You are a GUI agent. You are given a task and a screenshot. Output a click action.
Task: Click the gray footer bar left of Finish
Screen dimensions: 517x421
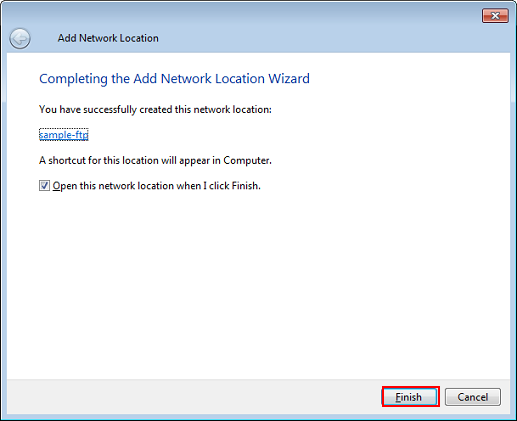[193, 397]
